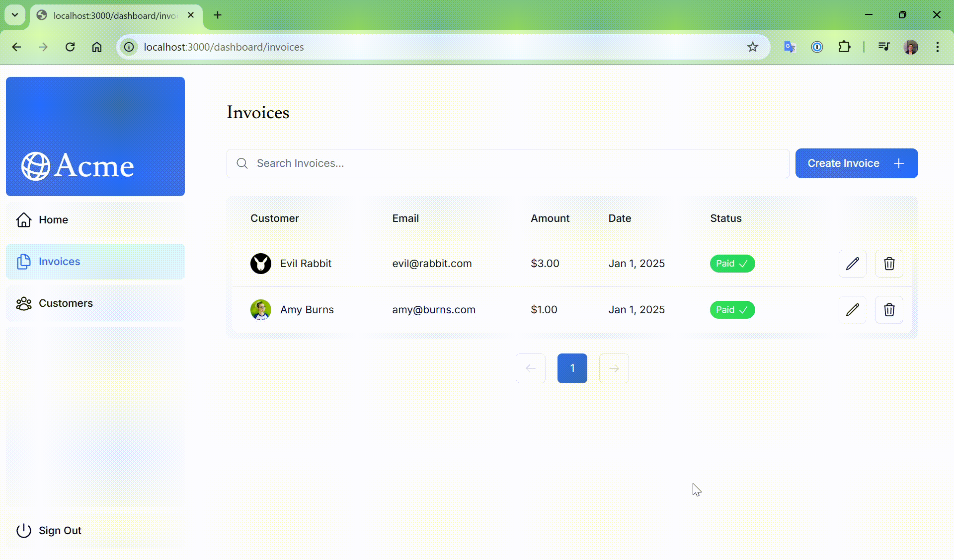
Task: Open the Google Translate icon in toolbar
Action: [x=790, y=47]
